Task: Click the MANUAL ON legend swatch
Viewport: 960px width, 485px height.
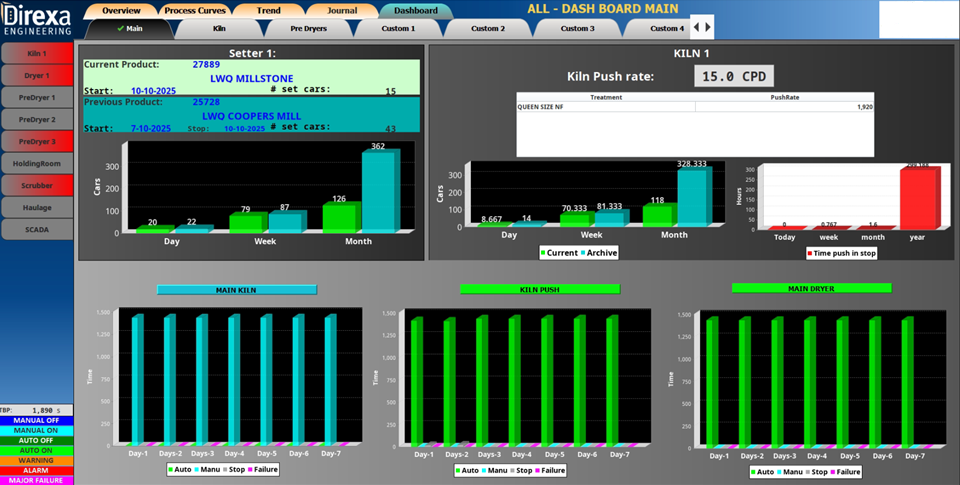Action: click(x=37, y=430)
